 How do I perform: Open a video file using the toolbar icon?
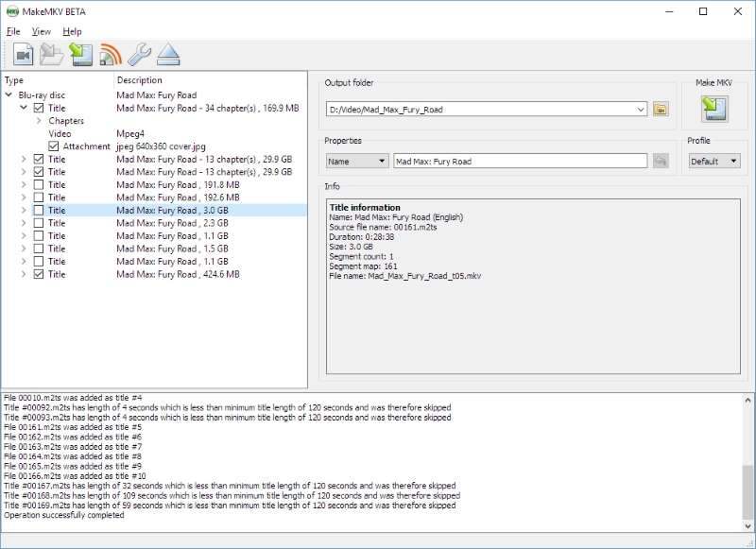[24, 54]
